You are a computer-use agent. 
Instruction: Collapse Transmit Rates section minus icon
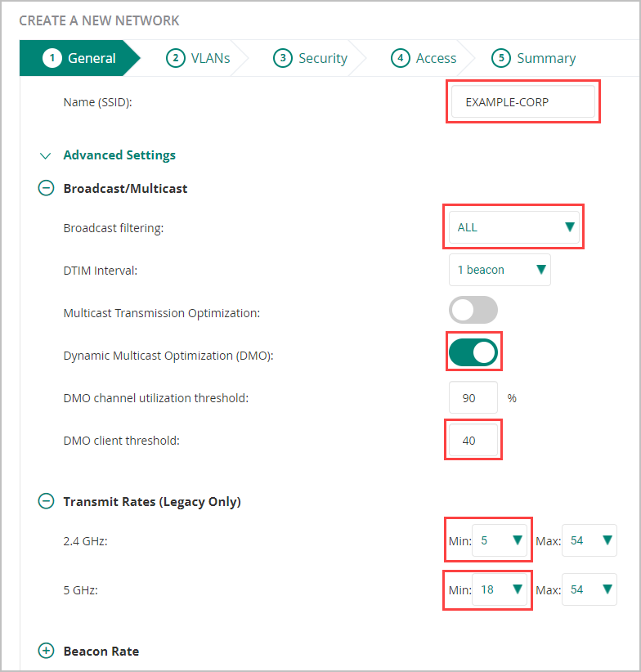click(x=46, y=501)
